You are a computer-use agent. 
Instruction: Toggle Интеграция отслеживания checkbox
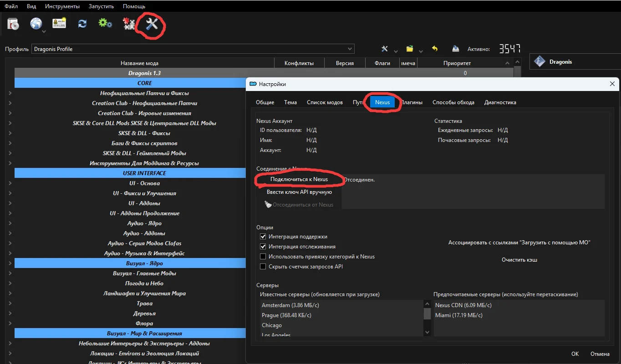click(263, 247)
